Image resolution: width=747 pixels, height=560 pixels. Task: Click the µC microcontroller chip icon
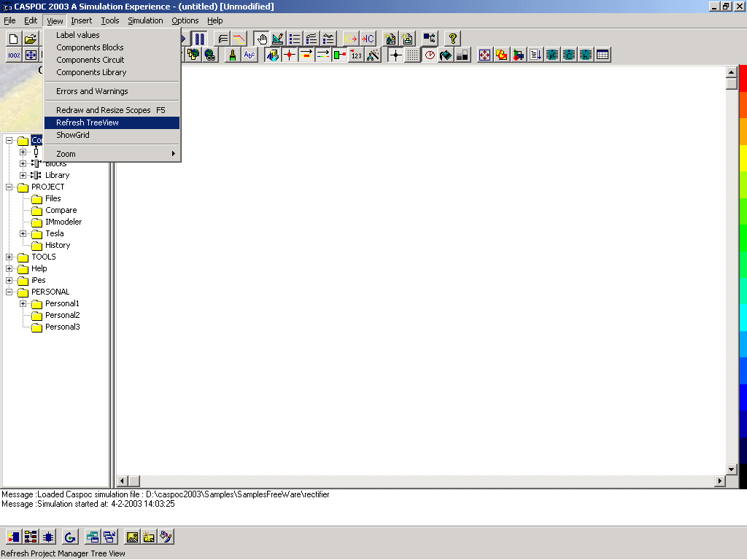coord(552,55)
